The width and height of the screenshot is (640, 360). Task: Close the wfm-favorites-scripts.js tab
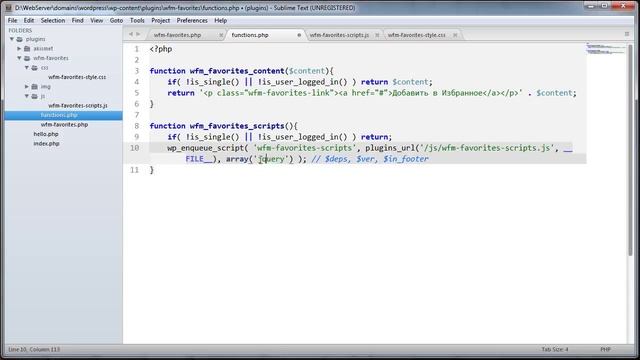coord(377,35)
